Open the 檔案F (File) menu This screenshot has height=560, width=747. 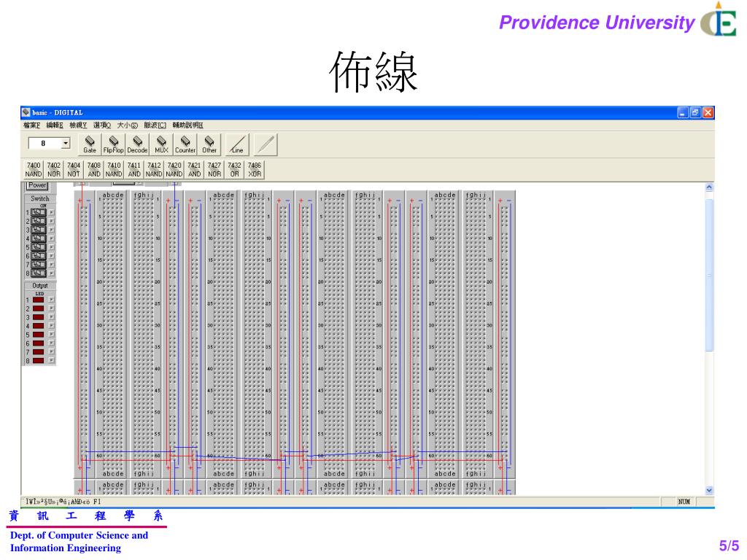pyautogui.click(x=32, y=125)
